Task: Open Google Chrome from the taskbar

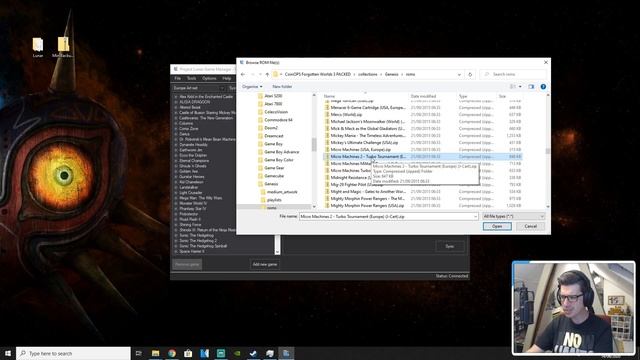Action: tap(172, 353)
